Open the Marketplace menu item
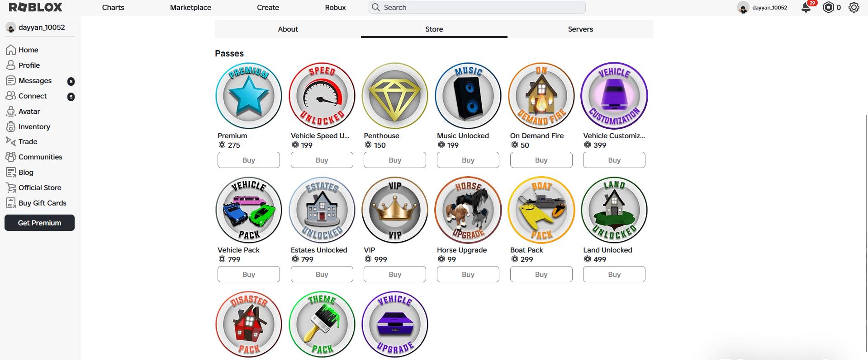This screenshot has width=868, height=360. point(190,7)
